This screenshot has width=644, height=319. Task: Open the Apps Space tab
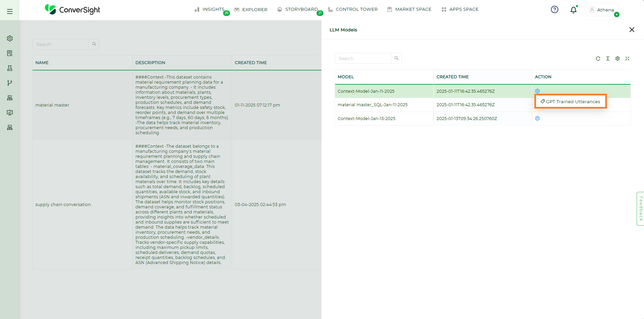click(460, 9)
